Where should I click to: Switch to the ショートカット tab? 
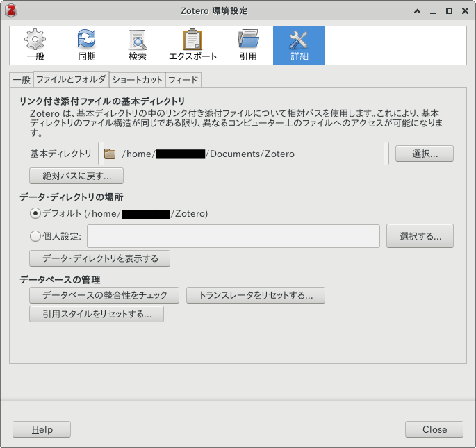coord(137,80)
